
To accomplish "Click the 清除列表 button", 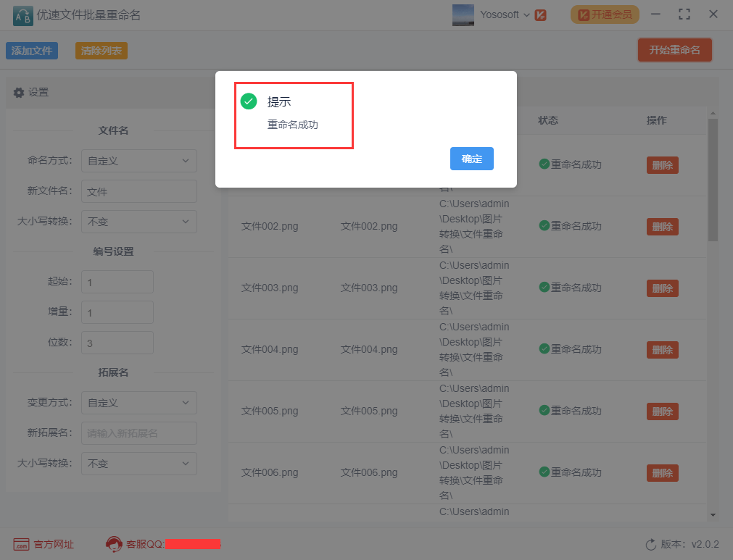I will point(102,51).
